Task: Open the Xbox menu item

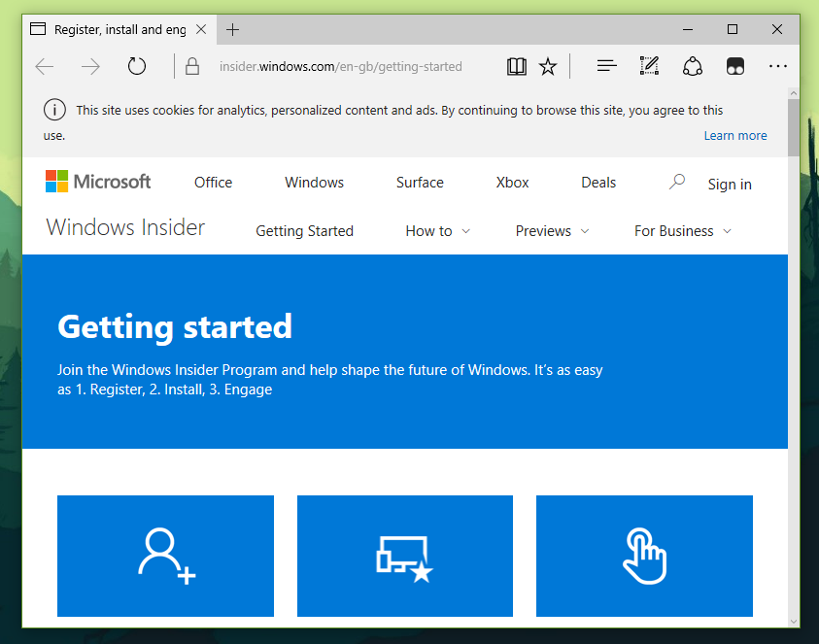Action: (512, 183)
